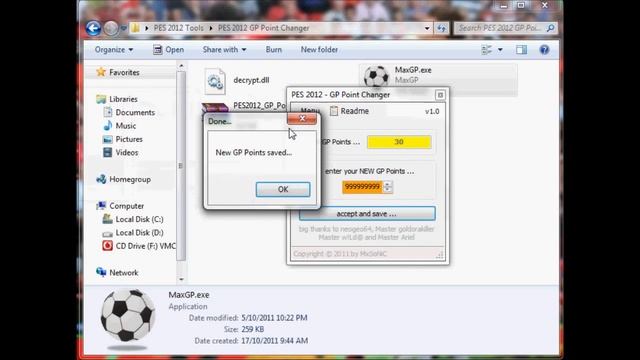Open the Videos library
The image size is (640, 360).
[x=127, y=153]
